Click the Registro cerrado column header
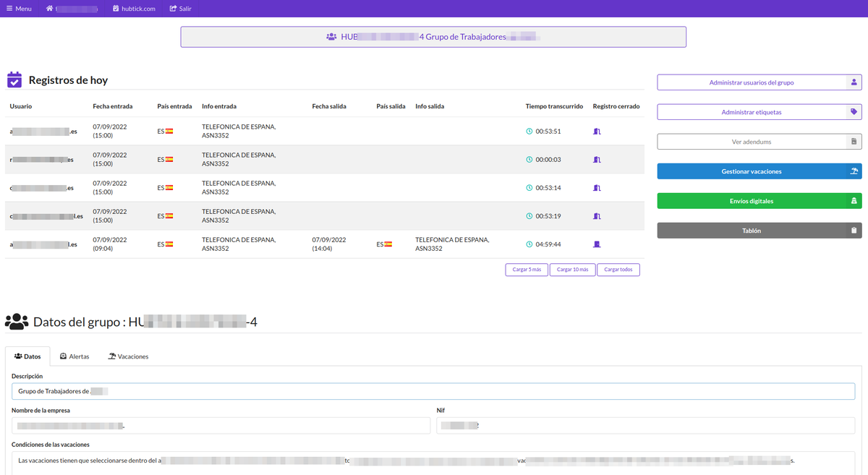Screen dimensions: 868x475 tap(616, 106)
